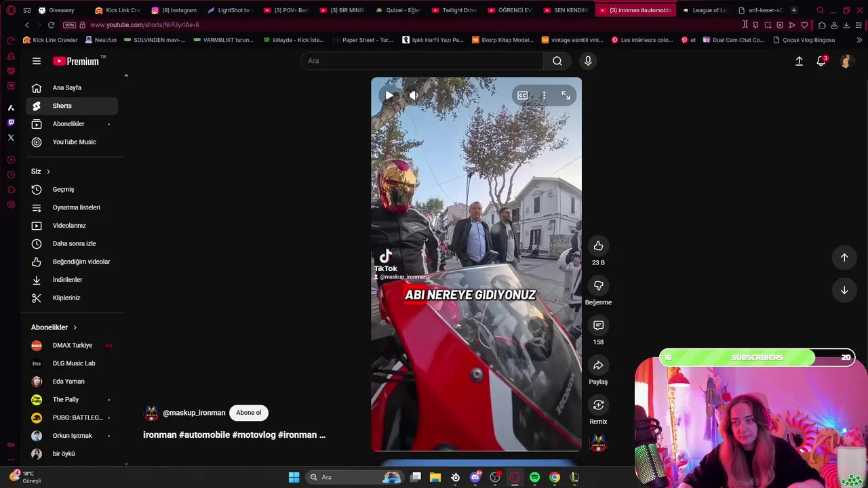Open the account avatar menu
868x488 pixels.
click(x=846, y=61)
